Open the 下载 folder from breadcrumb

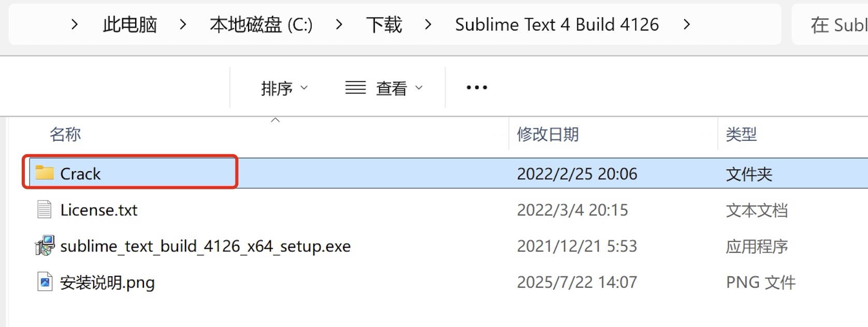click(x=384, y=24)
